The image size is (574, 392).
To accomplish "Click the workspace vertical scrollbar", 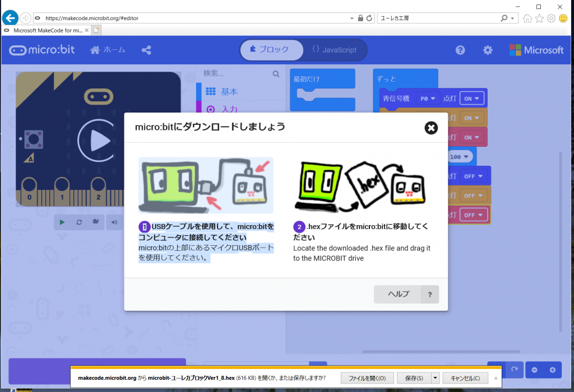I will pos(561,241).
